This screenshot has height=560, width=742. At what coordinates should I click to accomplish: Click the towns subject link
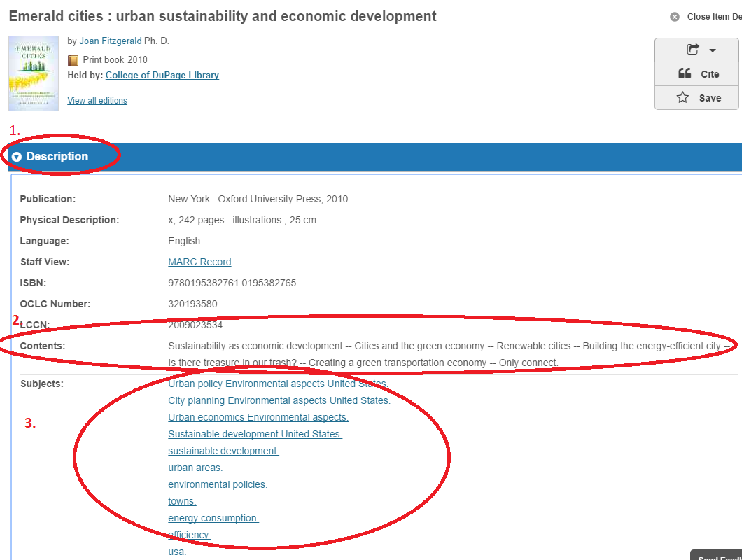[182, 501]
